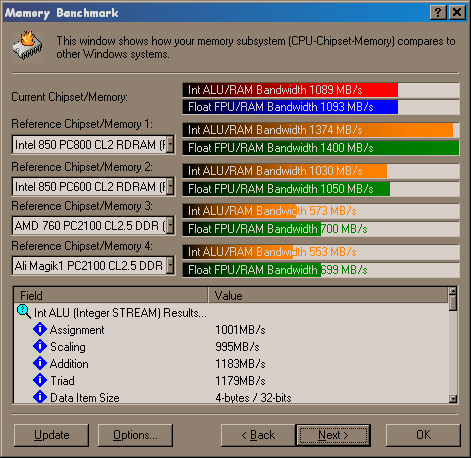
Task: Click the Reference Chipset/Memory 4 label
Action: tap(82, 246)
